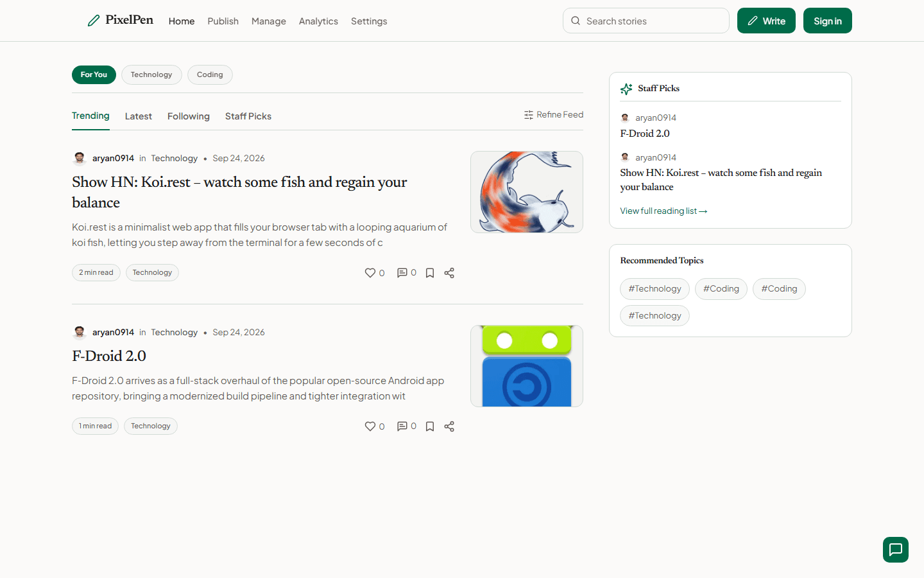The image size is (924, 578).
Task: Like the Koi.rest story via heart icon
Action: coord(370,273)
